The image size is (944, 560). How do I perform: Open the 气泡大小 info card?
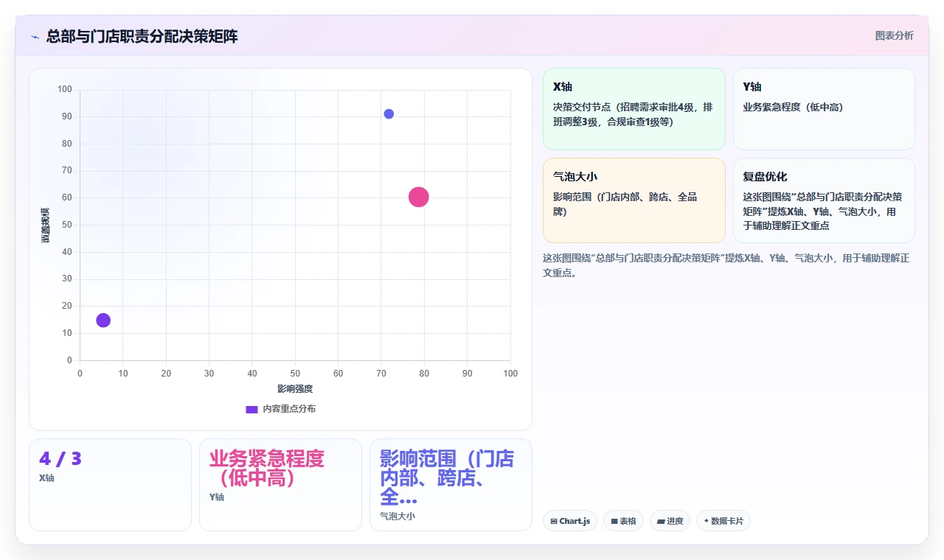tap(634, 200)
